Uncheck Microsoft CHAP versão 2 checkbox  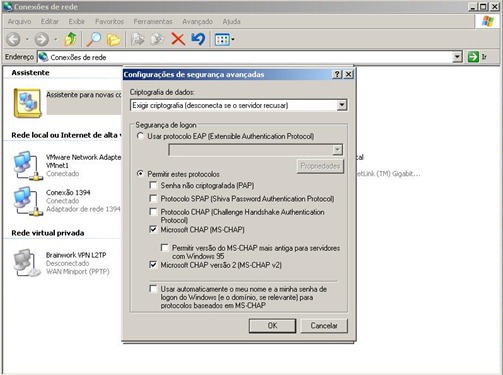click(153, 265)
